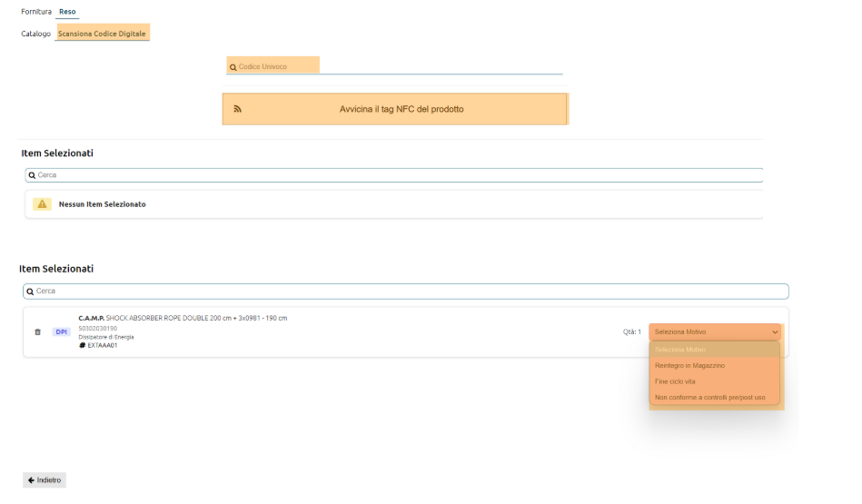Select the Reso tab

point(67,12)
